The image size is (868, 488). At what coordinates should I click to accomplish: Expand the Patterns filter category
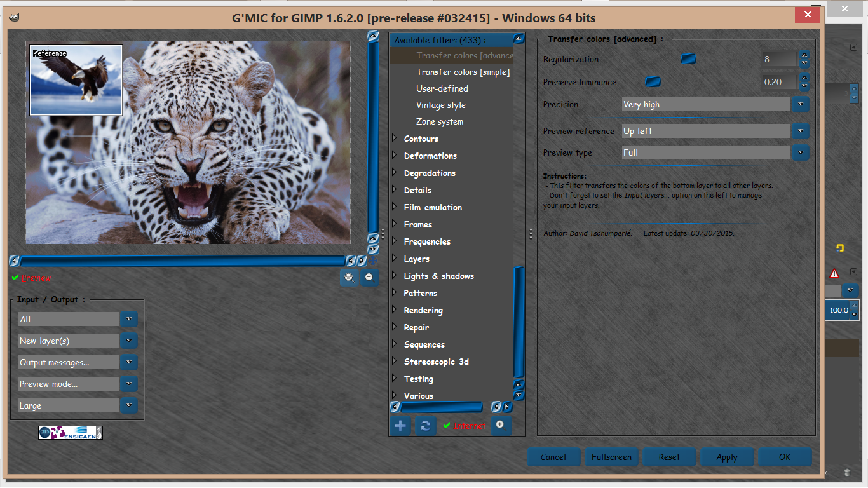(395, 293)
